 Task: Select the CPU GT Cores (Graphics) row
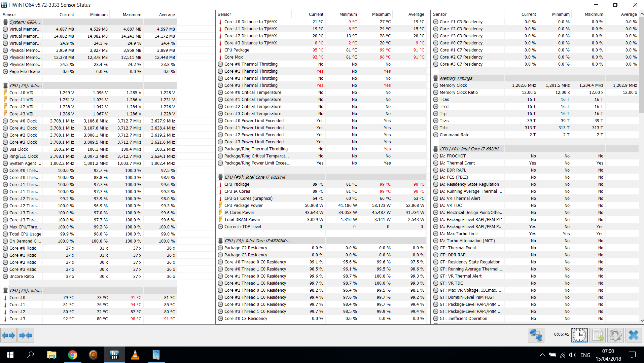coord(321,198)
